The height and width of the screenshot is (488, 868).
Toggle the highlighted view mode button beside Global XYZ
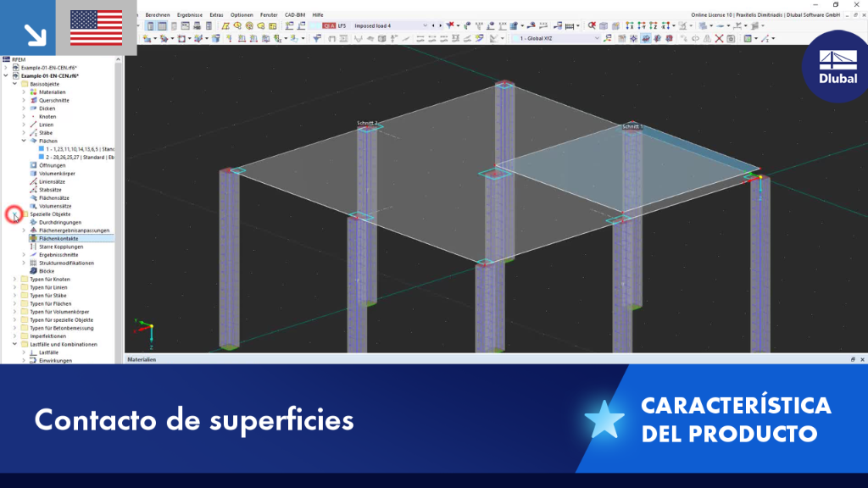coord(645,38)
